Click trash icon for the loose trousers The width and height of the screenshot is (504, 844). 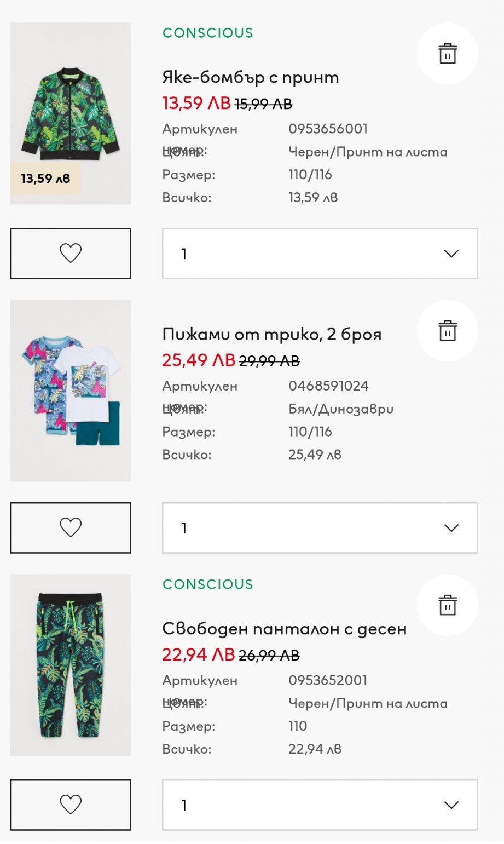click(447, 605)
